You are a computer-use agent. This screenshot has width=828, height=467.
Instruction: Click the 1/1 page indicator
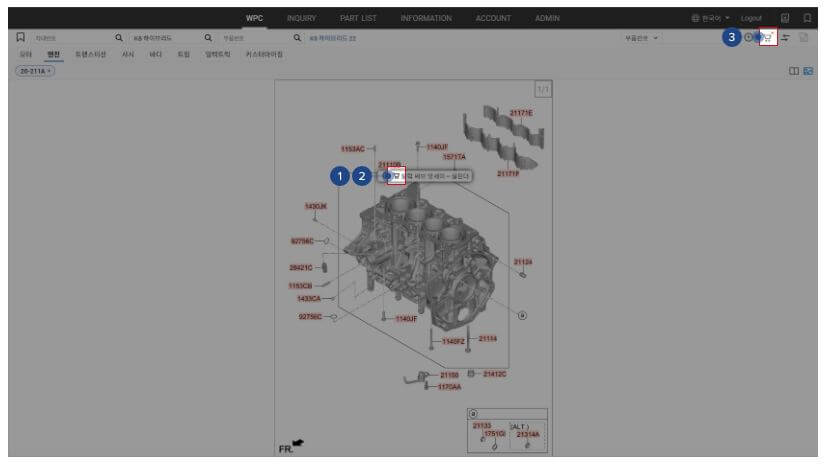543,89
